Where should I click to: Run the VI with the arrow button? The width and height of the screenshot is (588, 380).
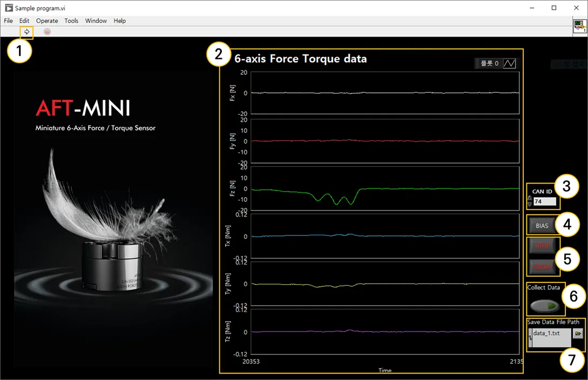click(26, 32)
